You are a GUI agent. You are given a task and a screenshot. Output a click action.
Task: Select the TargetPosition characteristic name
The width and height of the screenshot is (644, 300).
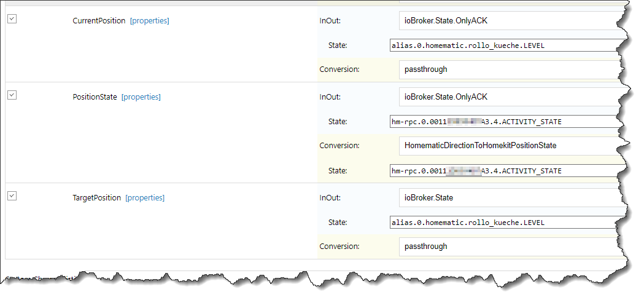click(x=96, y=198)
